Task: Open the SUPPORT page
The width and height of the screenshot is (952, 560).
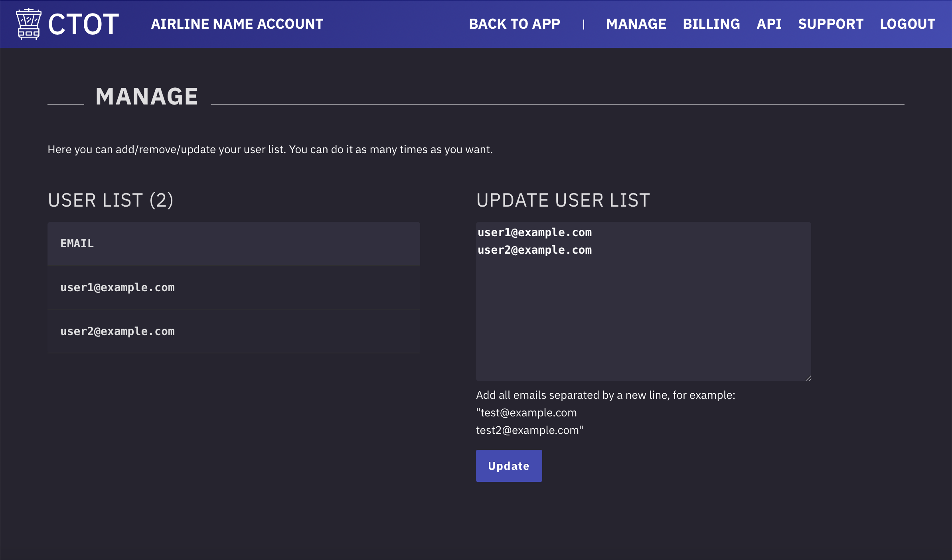Action: coord(830,24)
